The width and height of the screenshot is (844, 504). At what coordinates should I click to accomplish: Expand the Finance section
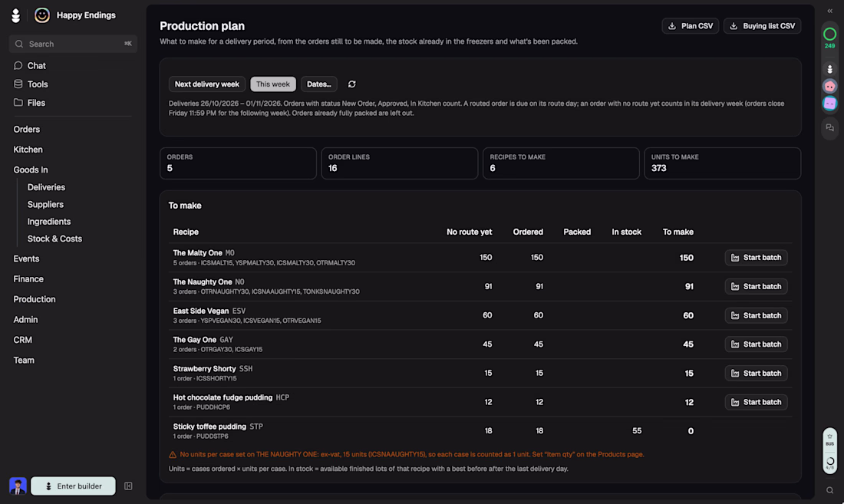coord(28,279)
